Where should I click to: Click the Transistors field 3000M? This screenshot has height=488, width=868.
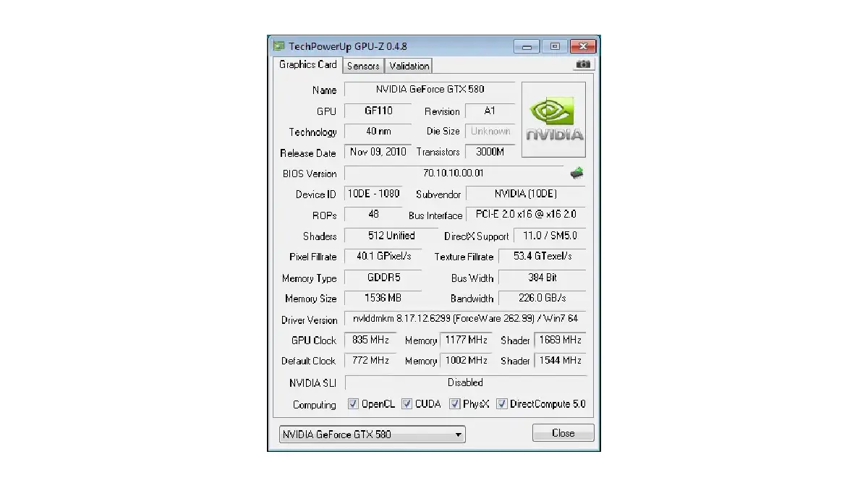point(490,152)
